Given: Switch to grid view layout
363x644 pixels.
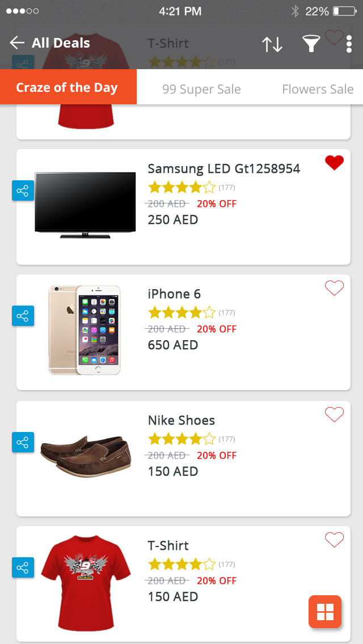Looking at the screenshot, I should coord(325,612).
